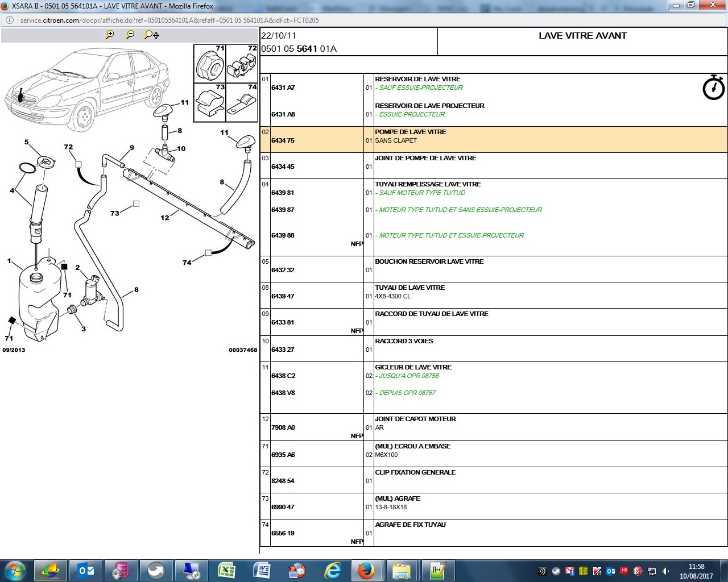Click green note DEPUIS OPR 08757
This screenshot has width=728, height=582.
[406, 393]
